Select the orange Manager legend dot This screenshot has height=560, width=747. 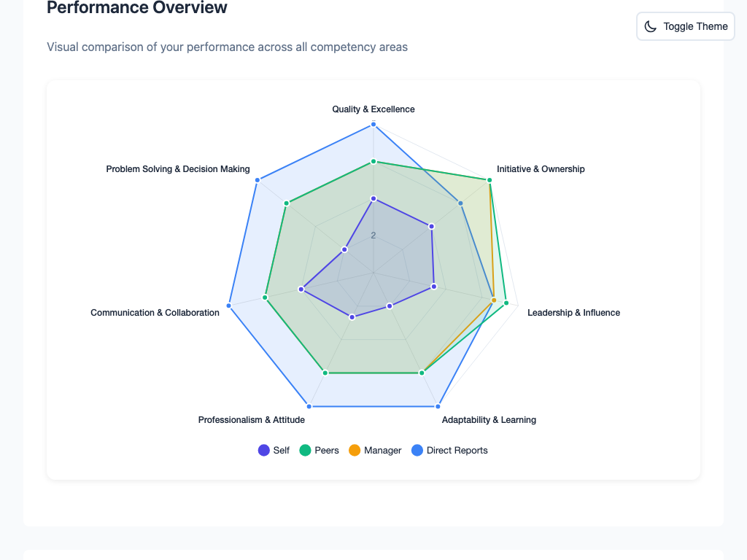coord(356,450)
